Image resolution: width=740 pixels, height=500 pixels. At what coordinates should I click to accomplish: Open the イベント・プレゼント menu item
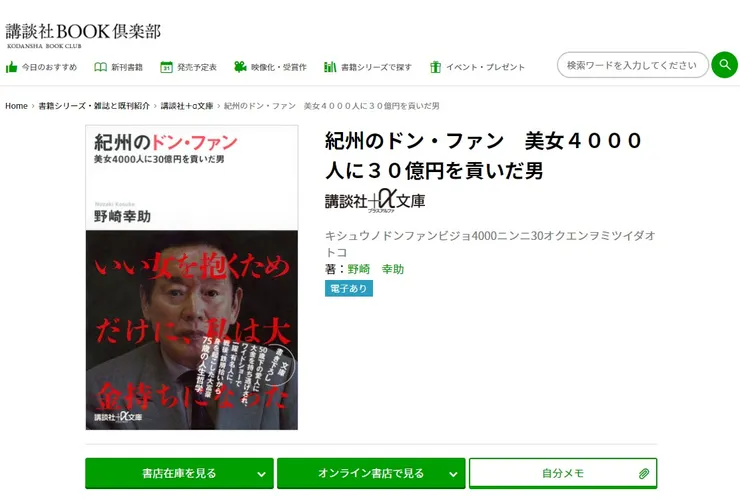pyautogui.click(x=478, y=67)
